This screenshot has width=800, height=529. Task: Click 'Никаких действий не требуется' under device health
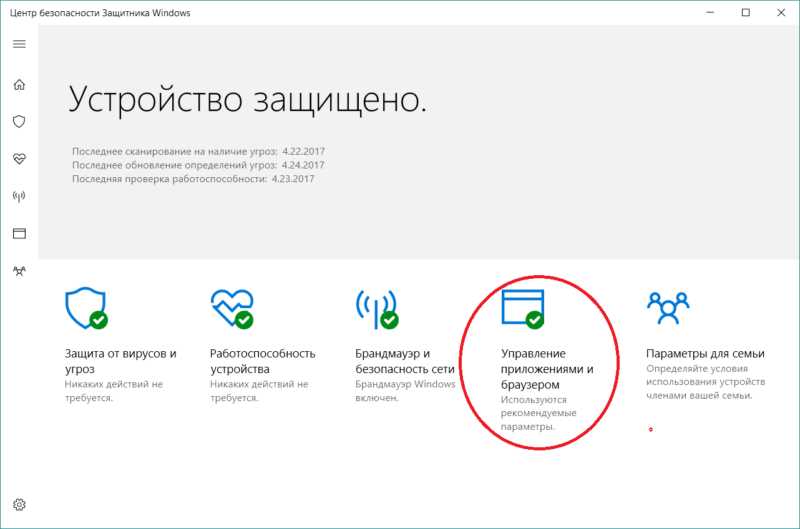coord(259,391)
